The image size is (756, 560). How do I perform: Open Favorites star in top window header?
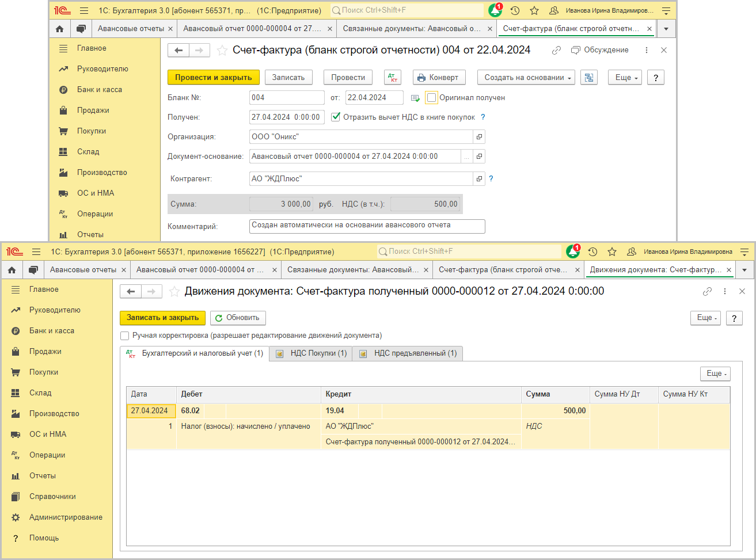pyautogui.click(x=534, y=10)
